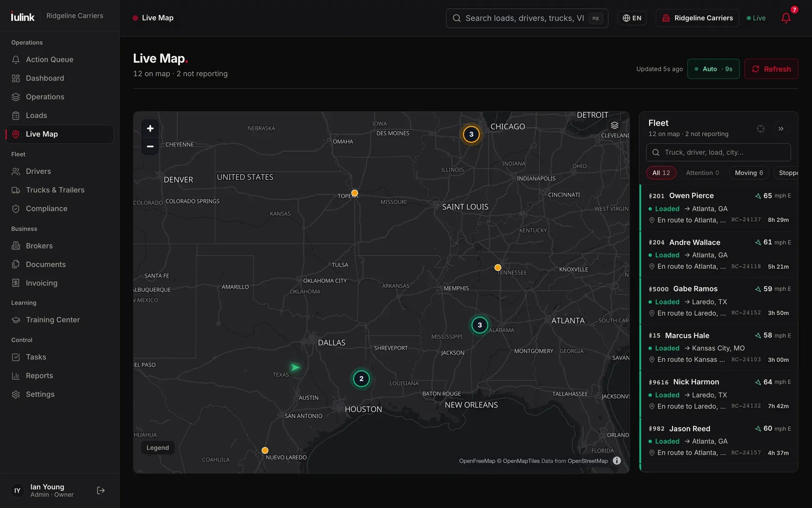Click the orange marker at Nuevo Laredo

click(x=265, y=450)
